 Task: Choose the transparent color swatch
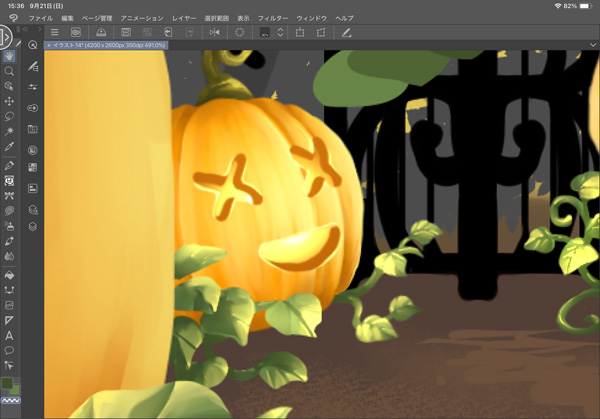(9, 401)
